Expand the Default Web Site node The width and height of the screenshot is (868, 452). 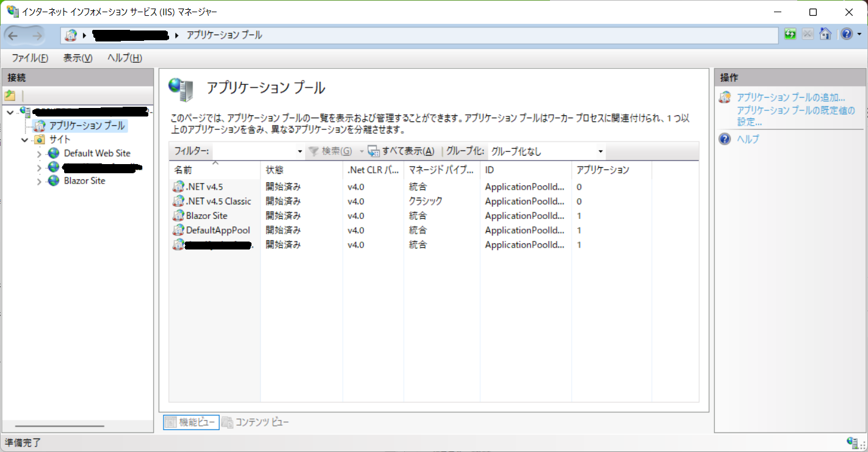pyautogui.click(x=39, y=154)
